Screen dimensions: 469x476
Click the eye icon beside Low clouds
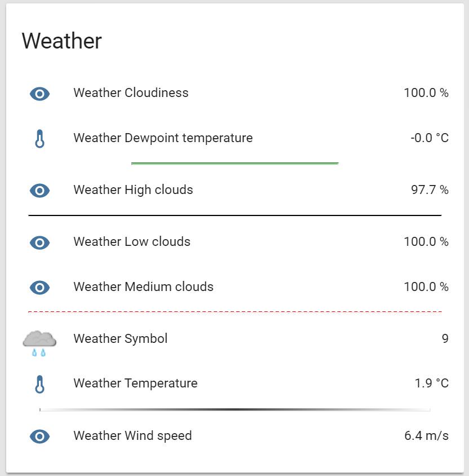[x=39, y=243]
